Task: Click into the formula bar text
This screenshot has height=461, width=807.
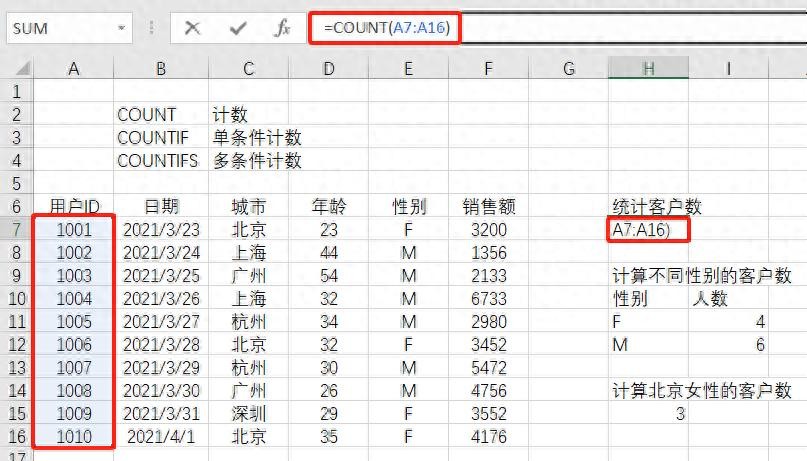Action: click(x=387, y=27)
